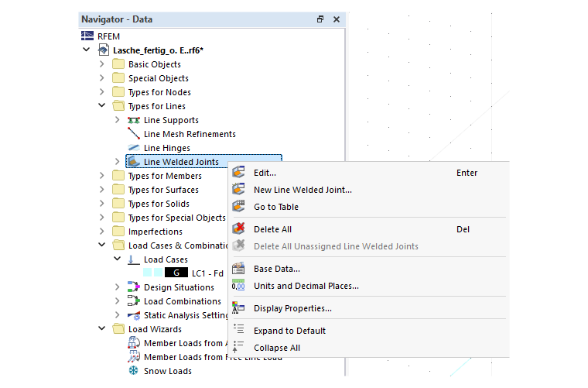This screenshot has width=588, height=388.
Task: Collapse the Load Cases node
Action: [118, 259]
